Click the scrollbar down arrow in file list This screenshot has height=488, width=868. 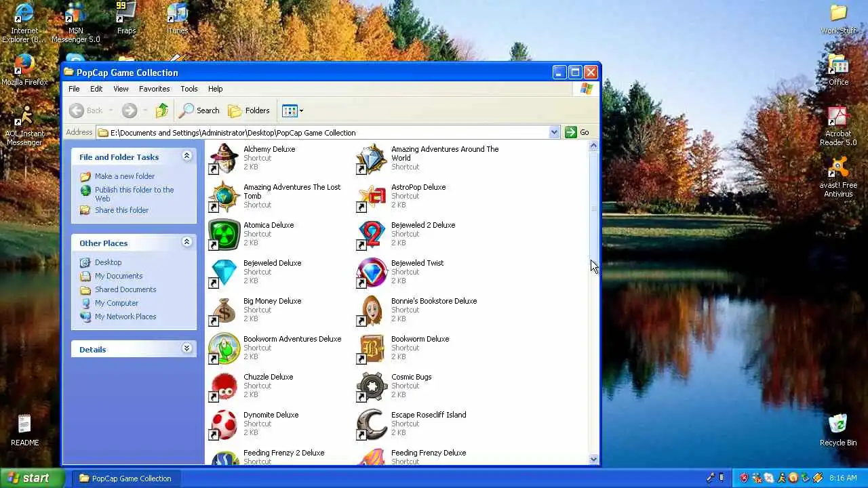(x=594, y=459)
